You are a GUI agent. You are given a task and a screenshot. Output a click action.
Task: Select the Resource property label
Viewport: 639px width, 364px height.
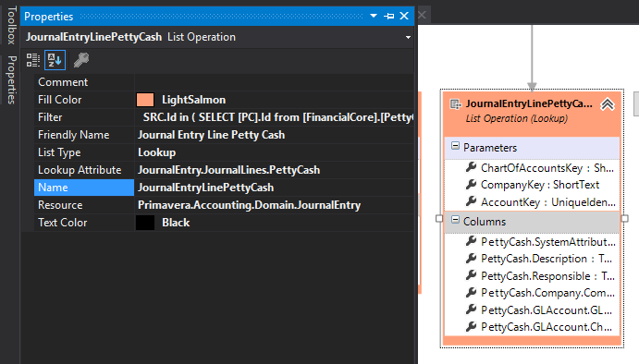click(84, 205)
